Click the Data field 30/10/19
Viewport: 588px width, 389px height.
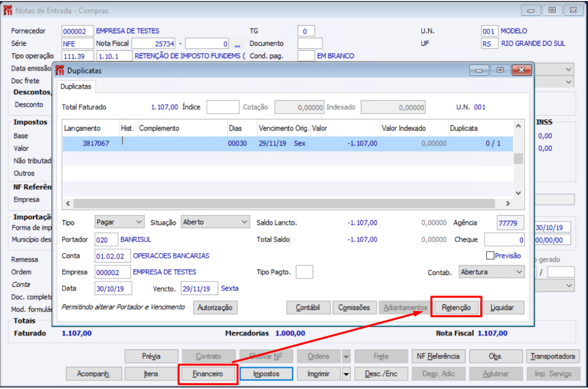(113, 289)
